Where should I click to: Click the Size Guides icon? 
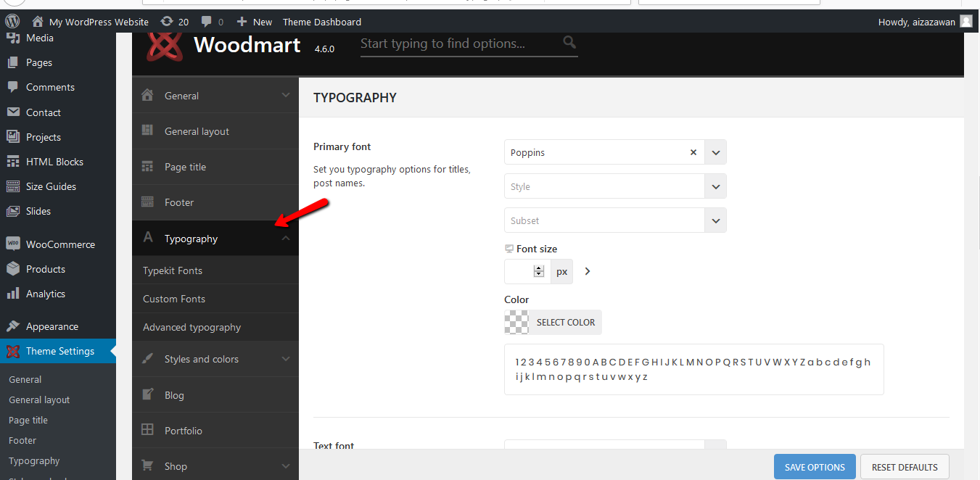pyautogui.click(x=13, y=186)
